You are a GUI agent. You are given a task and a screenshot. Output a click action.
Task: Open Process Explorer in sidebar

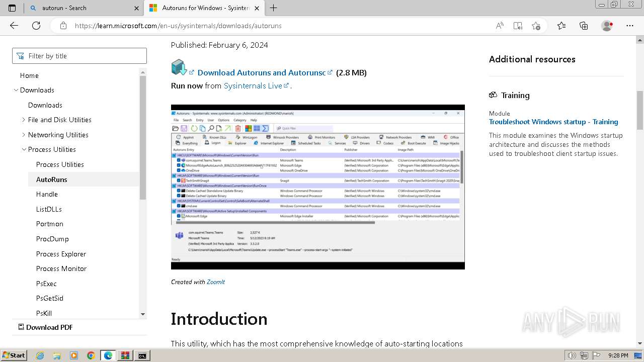point(61,254)
